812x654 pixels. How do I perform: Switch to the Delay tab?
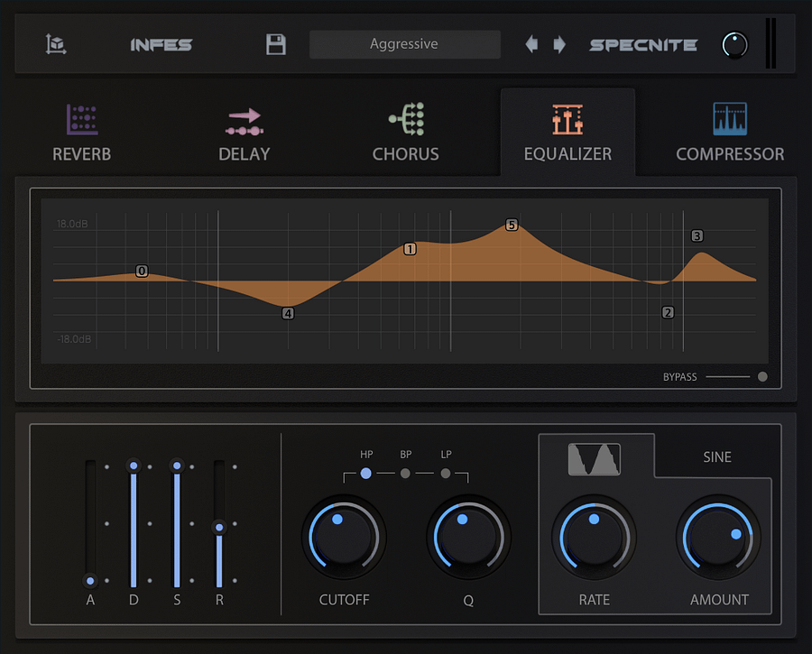245,133
